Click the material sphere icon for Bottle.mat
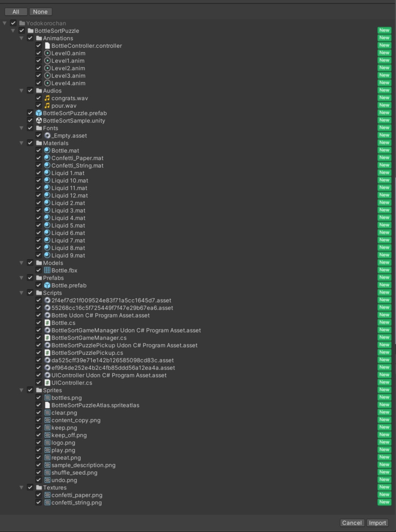 pyautogui.click(x=47, y=151)
